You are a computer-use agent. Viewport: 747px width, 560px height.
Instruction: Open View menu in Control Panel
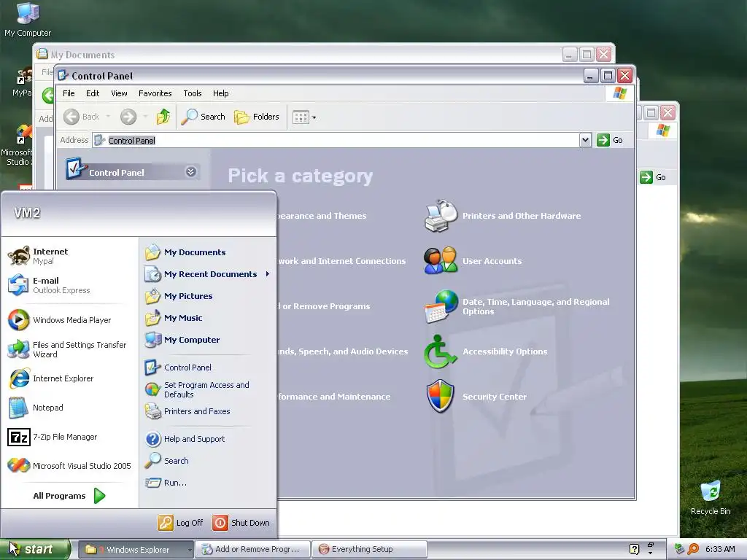[x=119, y=93]
